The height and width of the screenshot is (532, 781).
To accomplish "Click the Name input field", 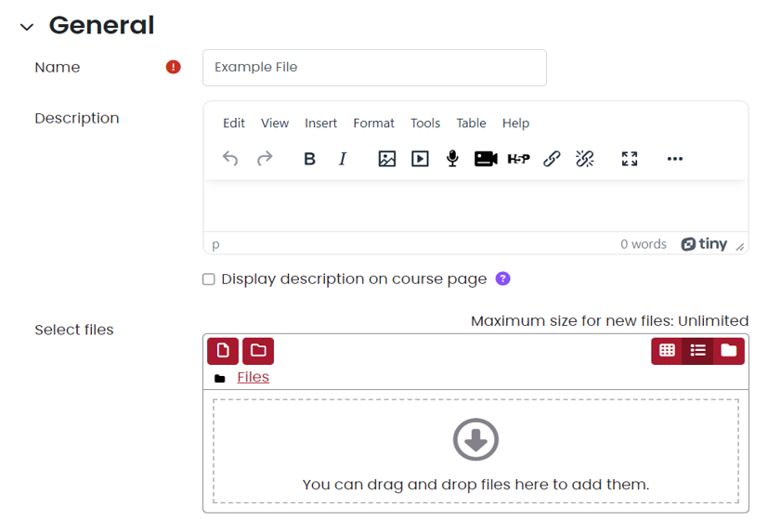I will point(374,68).
